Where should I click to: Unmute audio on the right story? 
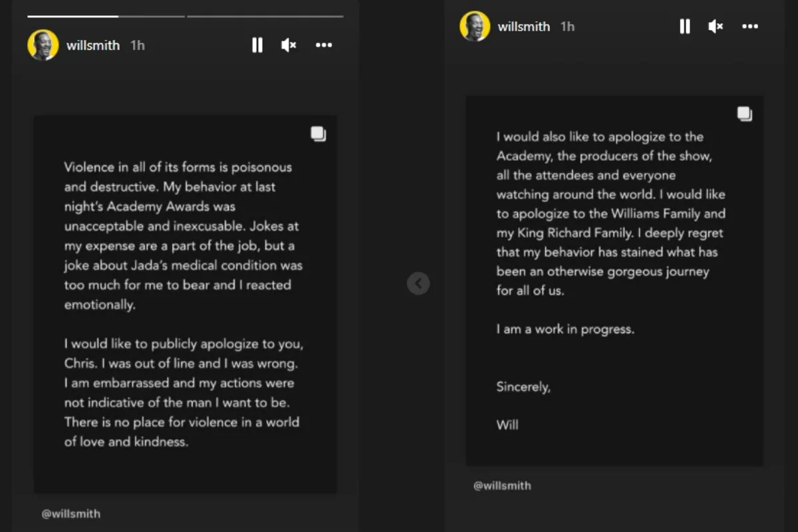click(x=716, y=27)
